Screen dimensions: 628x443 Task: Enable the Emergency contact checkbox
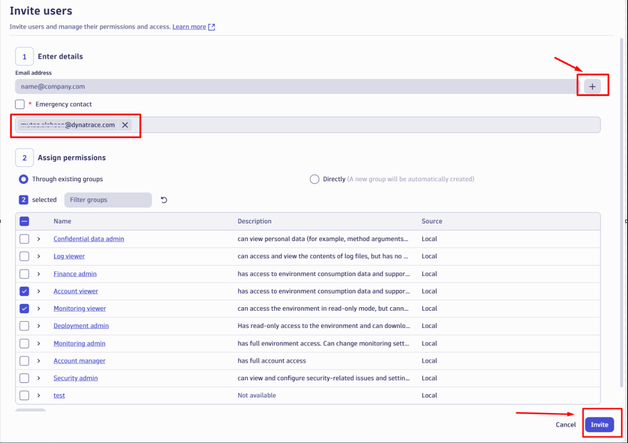click(x=20, y=104)
